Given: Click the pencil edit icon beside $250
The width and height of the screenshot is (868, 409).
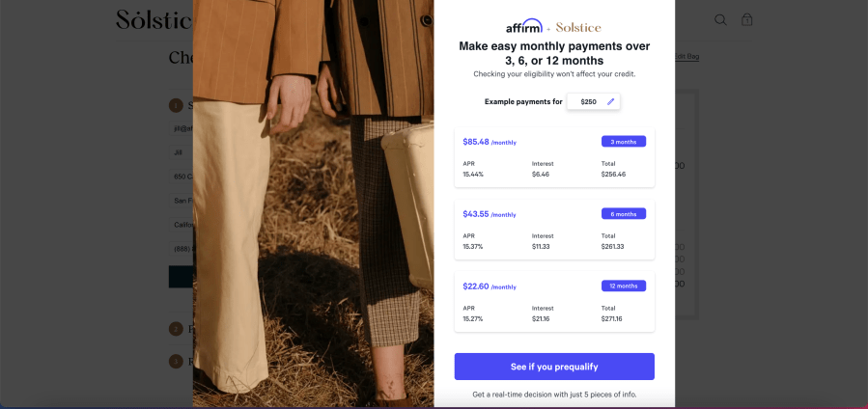Looking at the screenshot, I should 610,101.
